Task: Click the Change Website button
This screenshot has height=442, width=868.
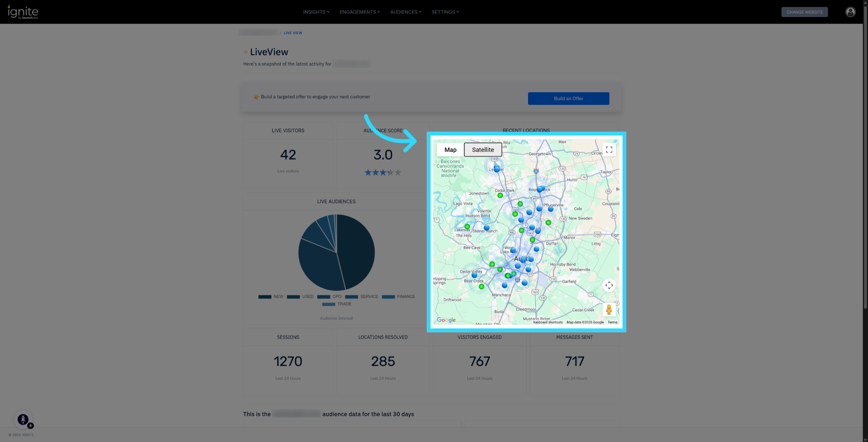Action: click(804, 12)
